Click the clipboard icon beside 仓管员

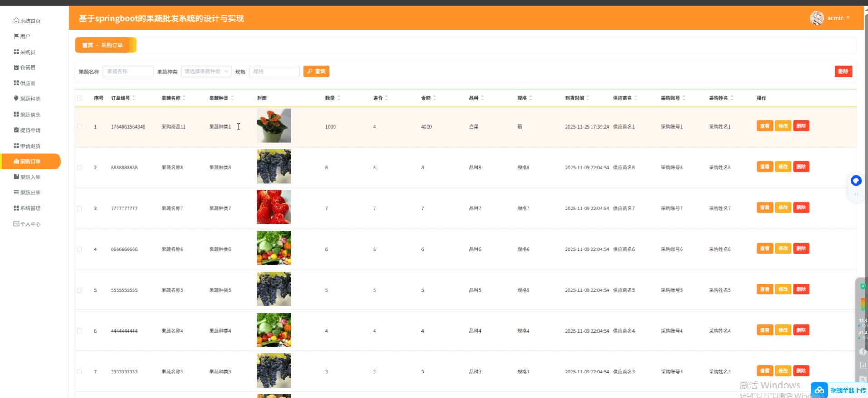(16, 68)
